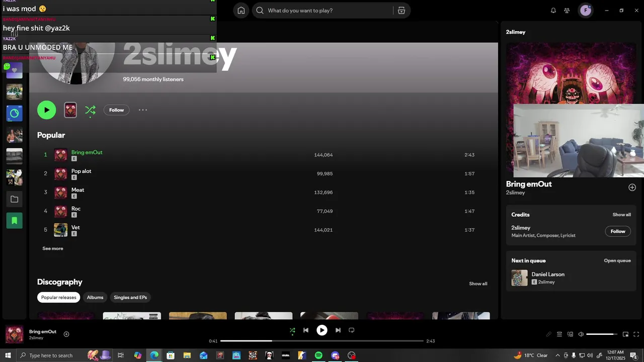
Task: Open the Windows notification center icon
Action: (x=633, y=355)
